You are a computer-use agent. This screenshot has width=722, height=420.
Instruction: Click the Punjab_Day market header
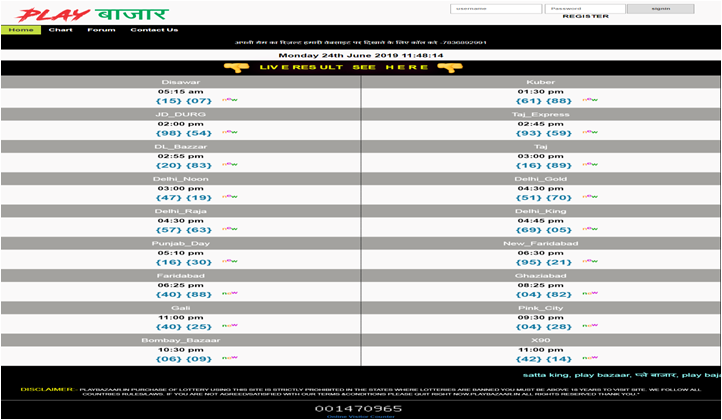181,244
